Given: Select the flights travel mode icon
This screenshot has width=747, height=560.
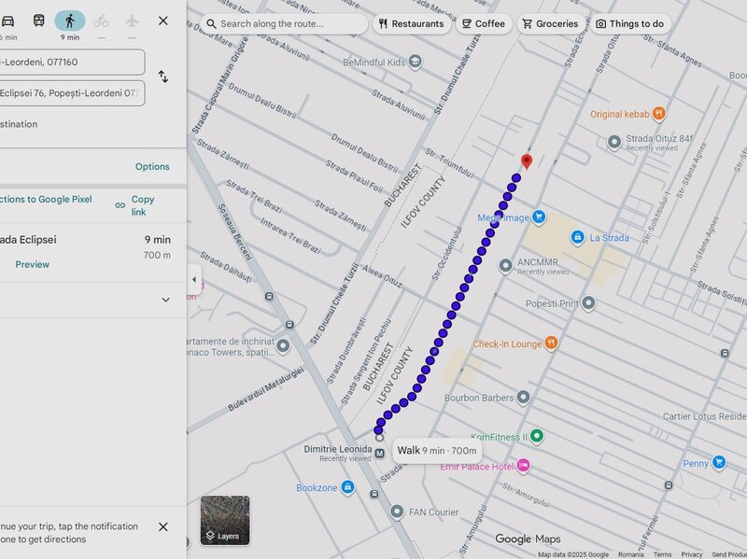Looking at the screenshot, I should coord(132,21).
